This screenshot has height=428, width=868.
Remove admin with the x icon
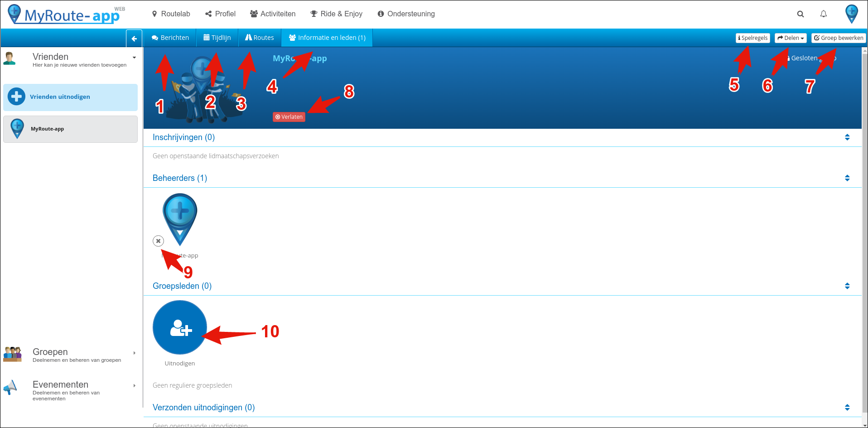click(158, 241)
